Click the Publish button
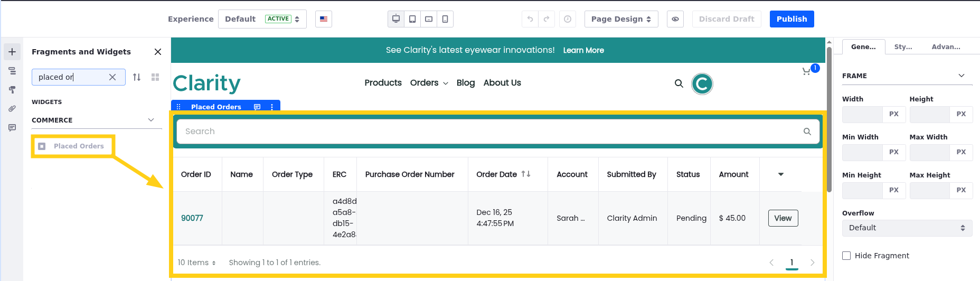 (792, 19)
